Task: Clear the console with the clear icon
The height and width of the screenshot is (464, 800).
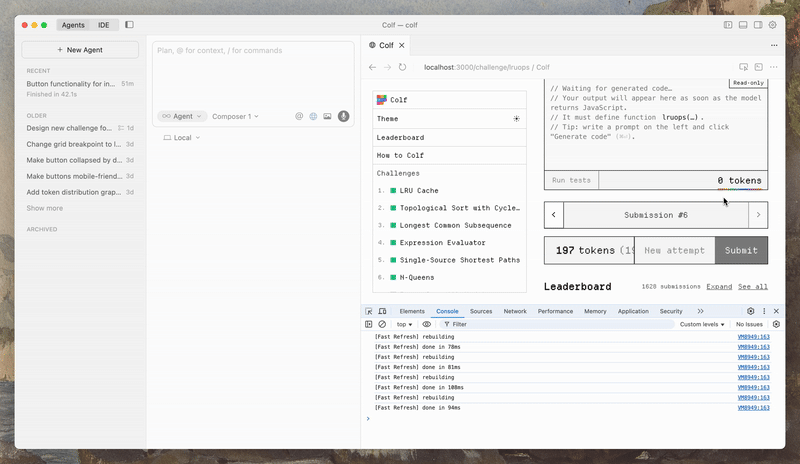Action: 382,324
